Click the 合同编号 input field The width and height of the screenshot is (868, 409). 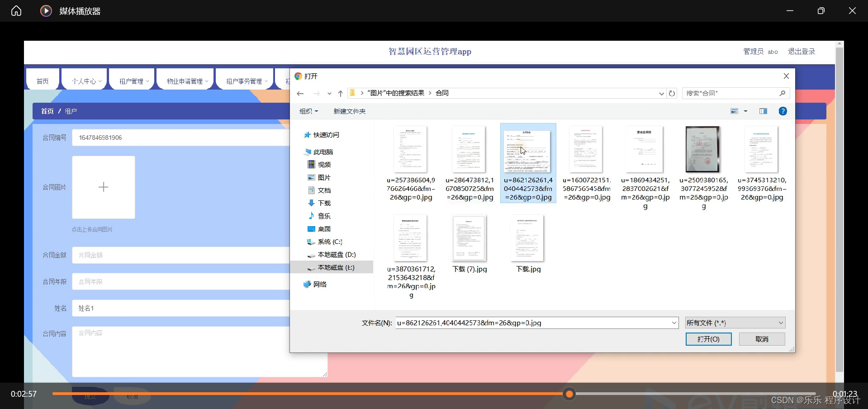[181, 138]
